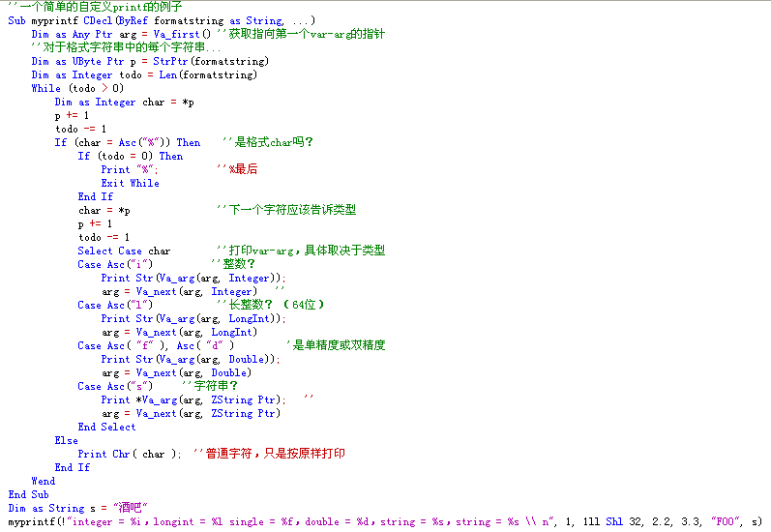This screenshot has height=532, width=771.
Task: Click the format string in the last myprintf call
Action: click(x=311, y=522)
